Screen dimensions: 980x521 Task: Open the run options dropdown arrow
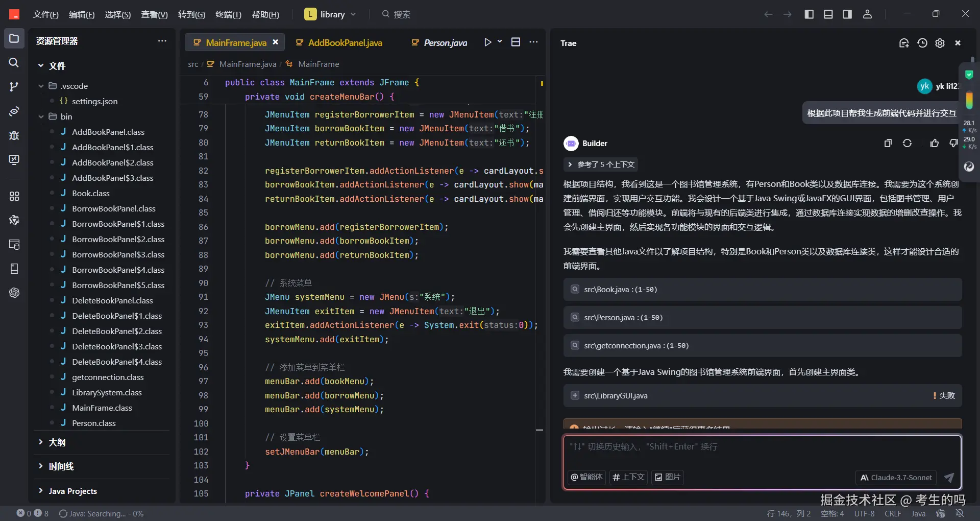point(500,41)
